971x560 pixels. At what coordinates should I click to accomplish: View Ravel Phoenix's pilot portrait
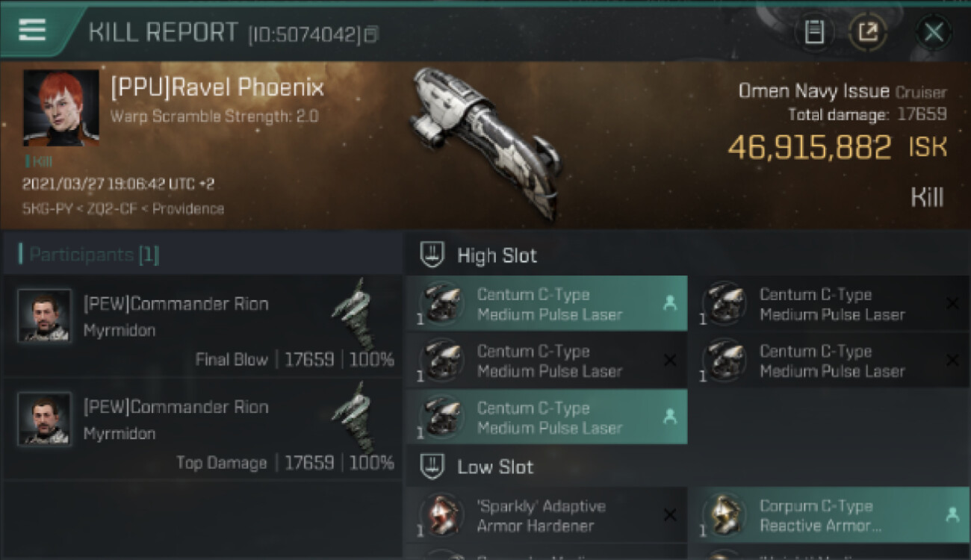[61, 108]
